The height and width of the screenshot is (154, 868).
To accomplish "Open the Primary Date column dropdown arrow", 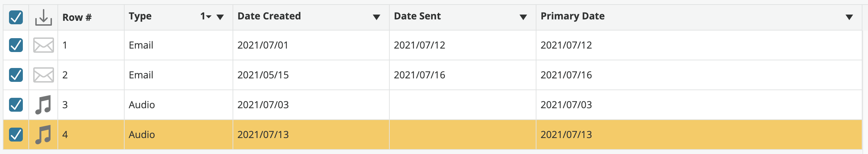I will coord(849,17).
